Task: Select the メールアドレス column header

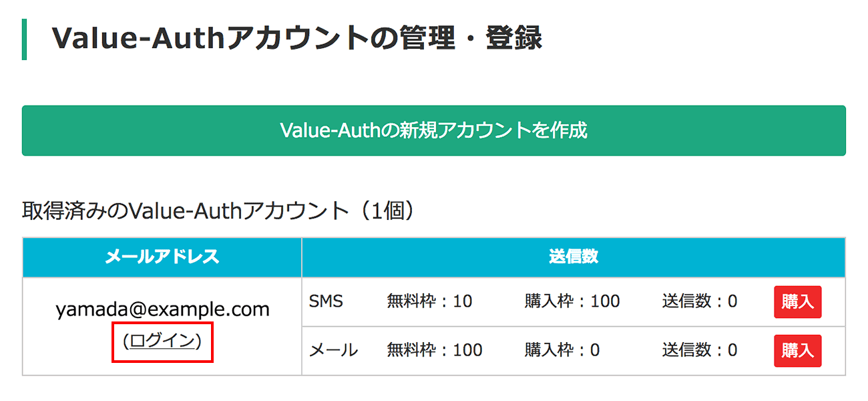Action: coord(162,257)
